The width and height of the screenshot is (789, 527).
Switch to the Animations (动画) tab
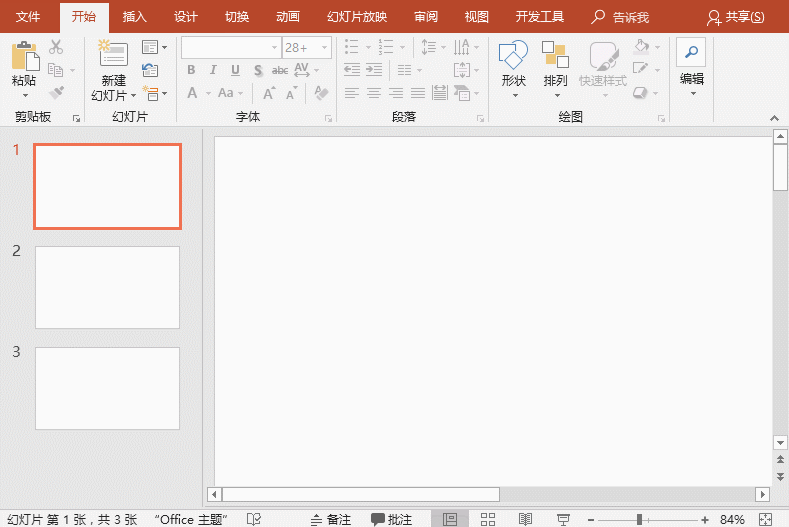(288, 17)
